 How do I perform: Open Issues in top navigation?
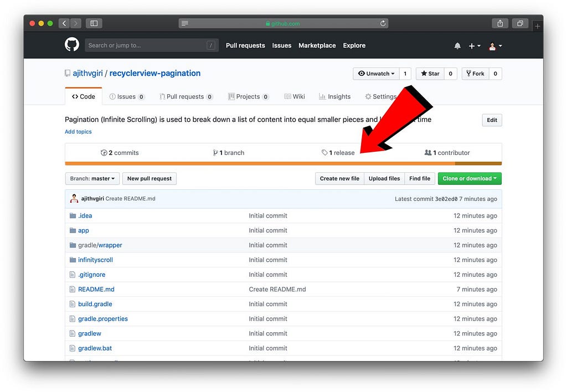click(282, 45)
